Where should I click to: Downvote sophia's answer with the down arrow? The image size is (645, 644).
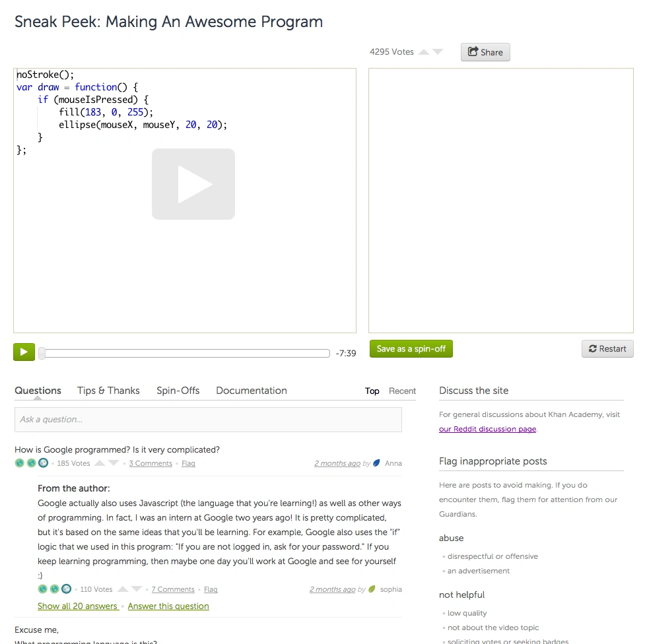137,589
